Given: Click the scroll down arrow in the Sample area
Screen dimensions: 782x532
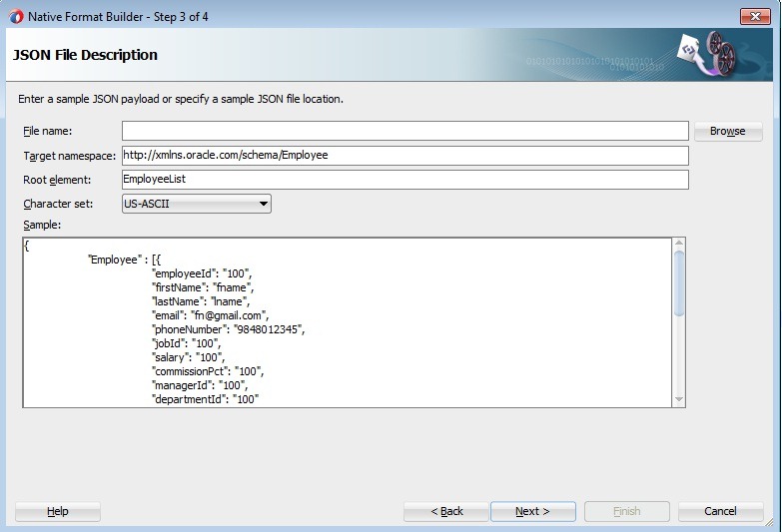Looking at the screenshot, I should (x=679, y=400).
